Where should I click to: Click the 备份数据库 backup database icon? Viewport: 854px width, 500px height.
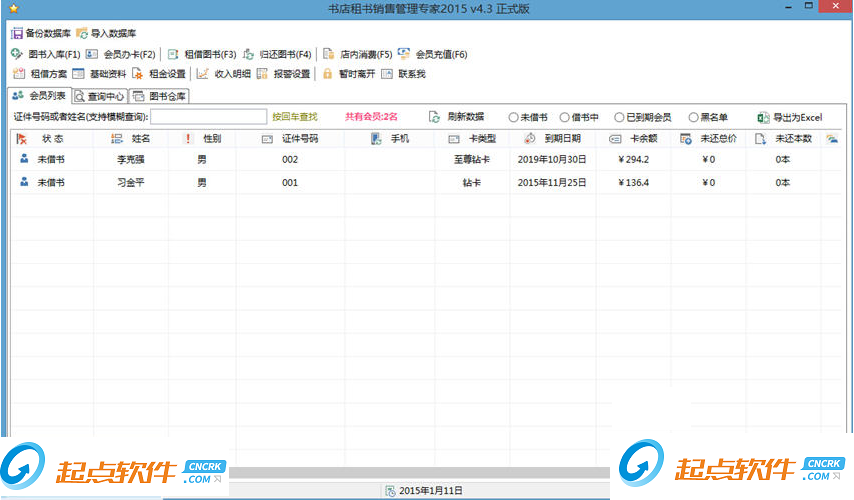(17, 33)
